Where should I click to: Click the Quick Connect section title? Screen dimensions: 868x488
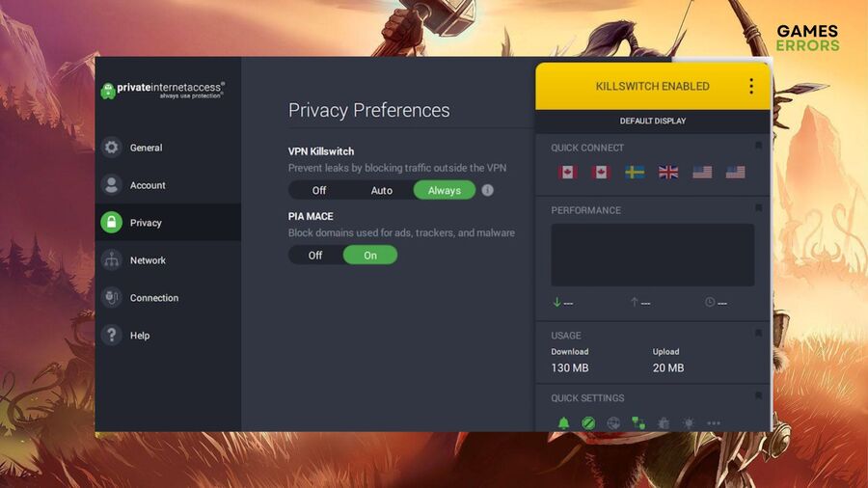587,148
